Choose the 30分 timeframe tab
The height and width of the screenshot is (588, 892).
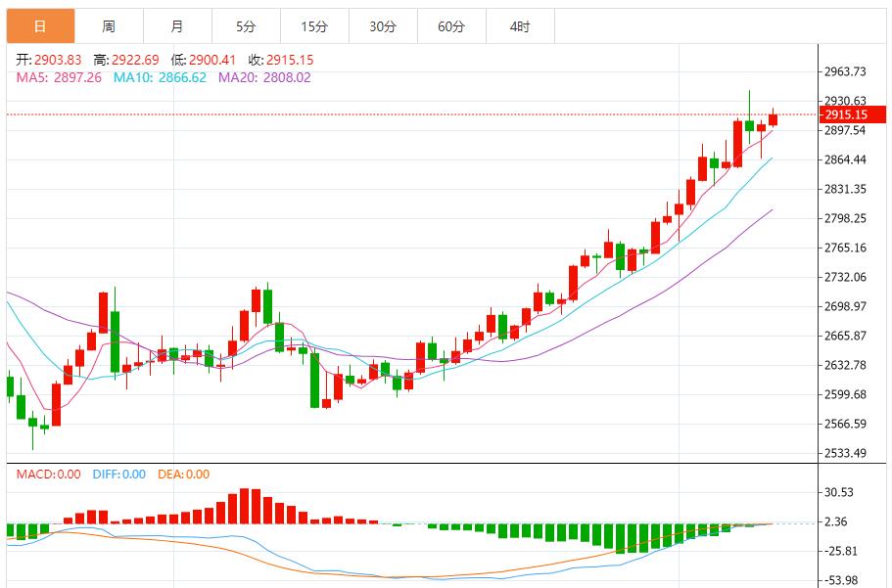[x=383, y=26]
